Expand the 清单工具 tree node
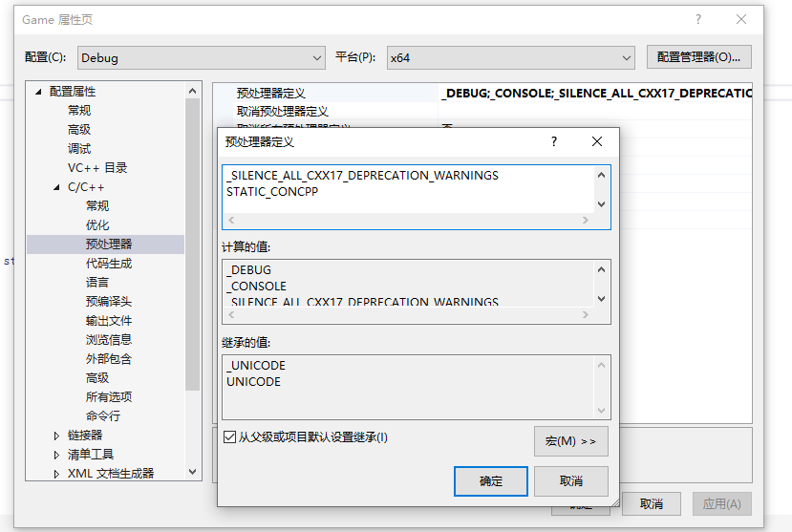The image size is (792, 532). (56, 455)
